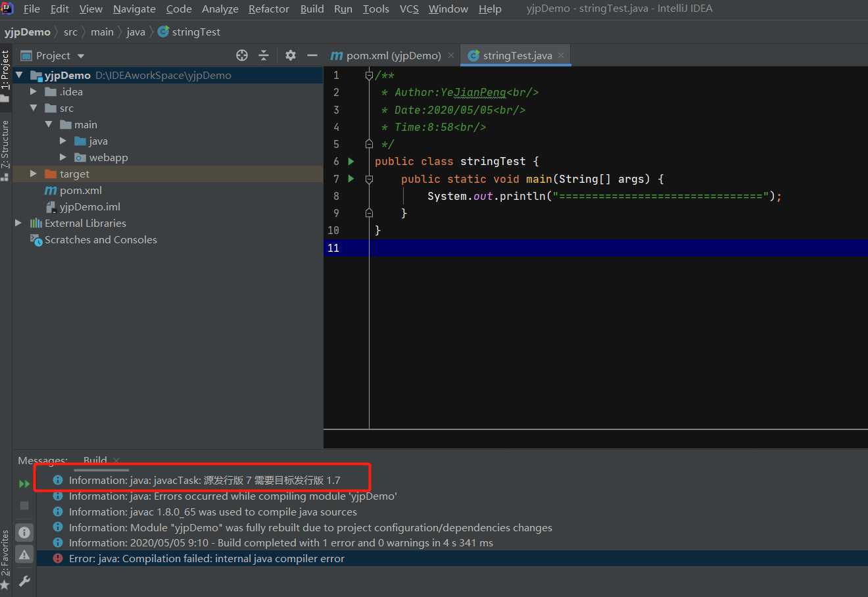Click fold end marker on line 5
The height and width of the screenshot is (597, 868).
click(x=369, y=144)
